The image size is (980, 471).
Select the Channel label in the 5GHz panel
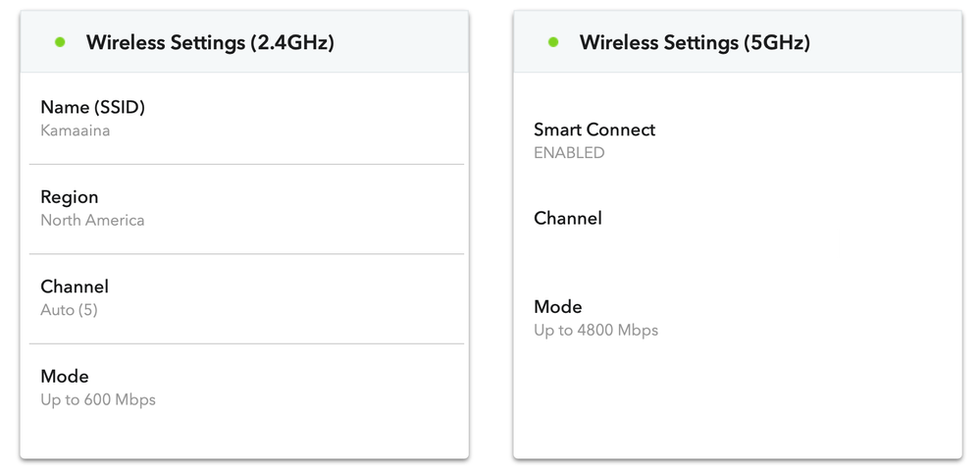tap(568, 218)
